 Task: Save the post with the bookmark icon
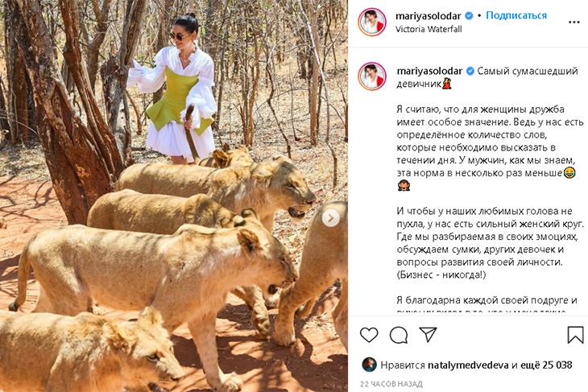pyautogui.click(x=575, y=335)
